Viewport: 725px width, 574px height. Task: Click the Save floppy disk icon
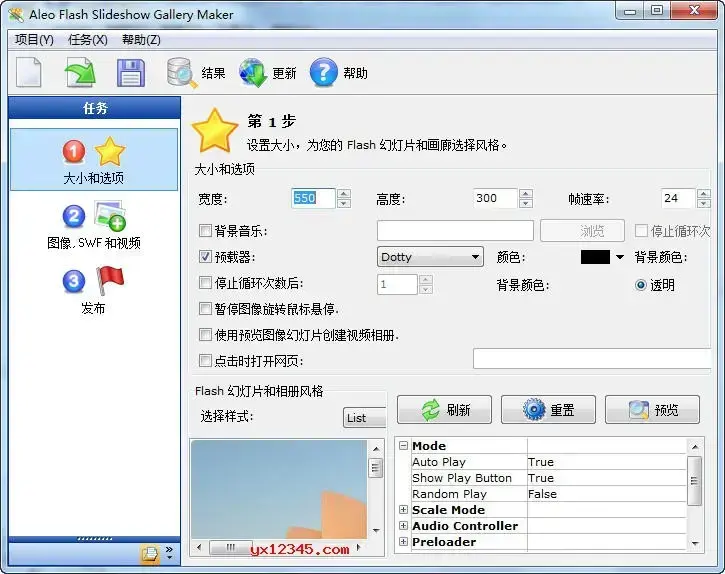tap(130, 73)
